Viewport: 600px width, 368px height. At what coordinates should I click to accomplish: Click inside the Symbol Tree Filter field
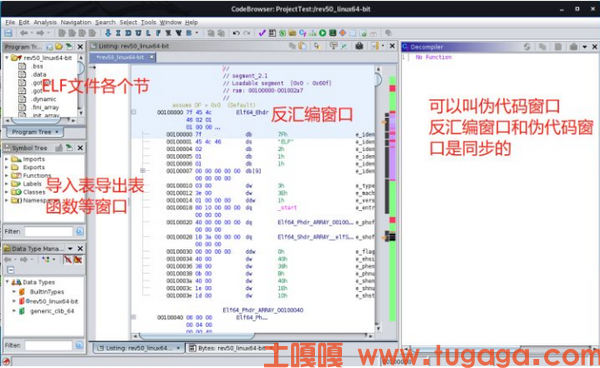(48, 231)
